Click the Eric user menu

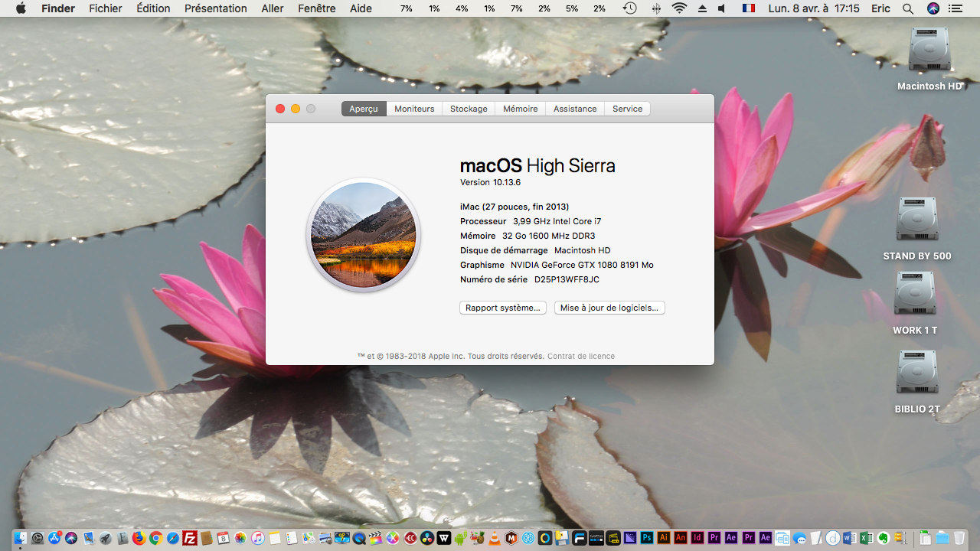(880, 8)
